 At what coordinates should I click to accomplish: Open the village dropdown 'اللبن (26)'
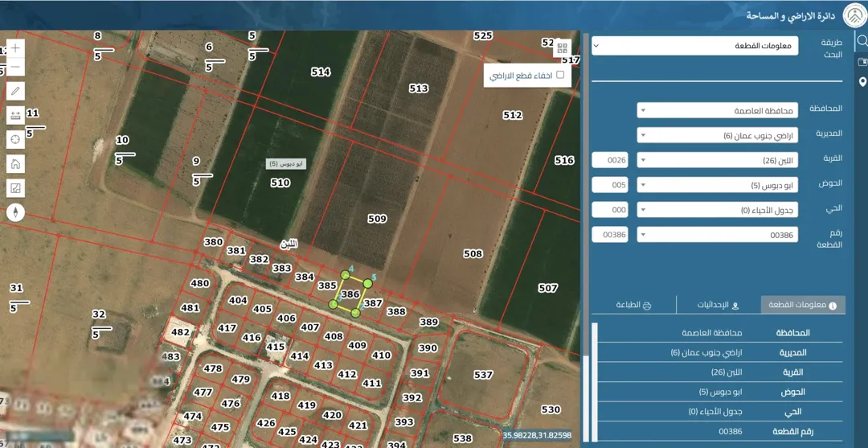pyautogui.click(x=718, y=160)
